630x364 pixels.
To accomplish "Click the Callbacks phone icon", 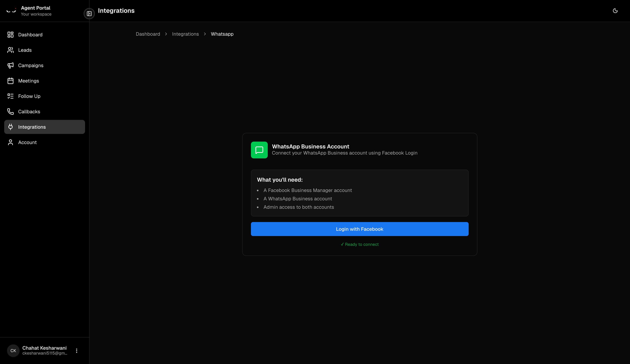I will 10,111.
